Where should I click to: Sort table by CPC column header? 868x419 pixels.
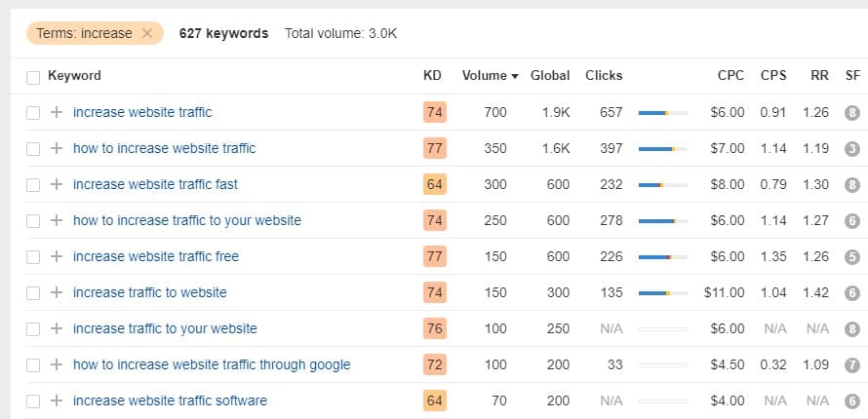coord(730,76)
